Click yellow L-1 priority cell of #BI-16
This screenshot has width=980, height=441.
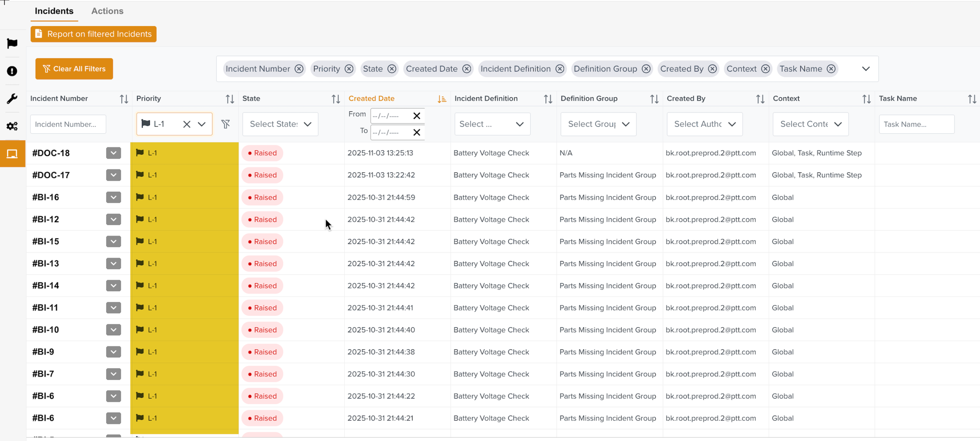(x=184, y=197)
